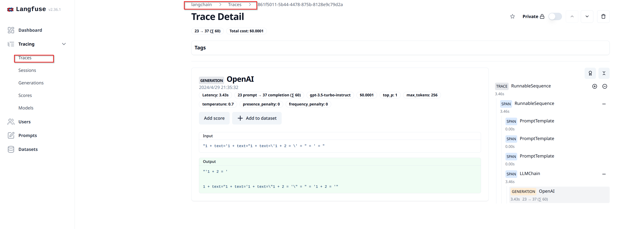Navigate to previous trace with up arrow

(x=572, y=17)
